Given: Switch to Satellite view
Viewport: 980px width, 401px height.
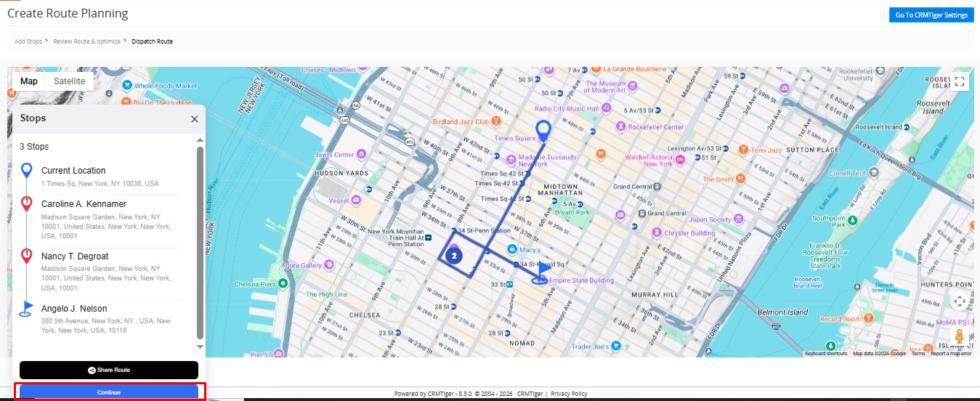Looking at the screenshot, I should [70, 81].
